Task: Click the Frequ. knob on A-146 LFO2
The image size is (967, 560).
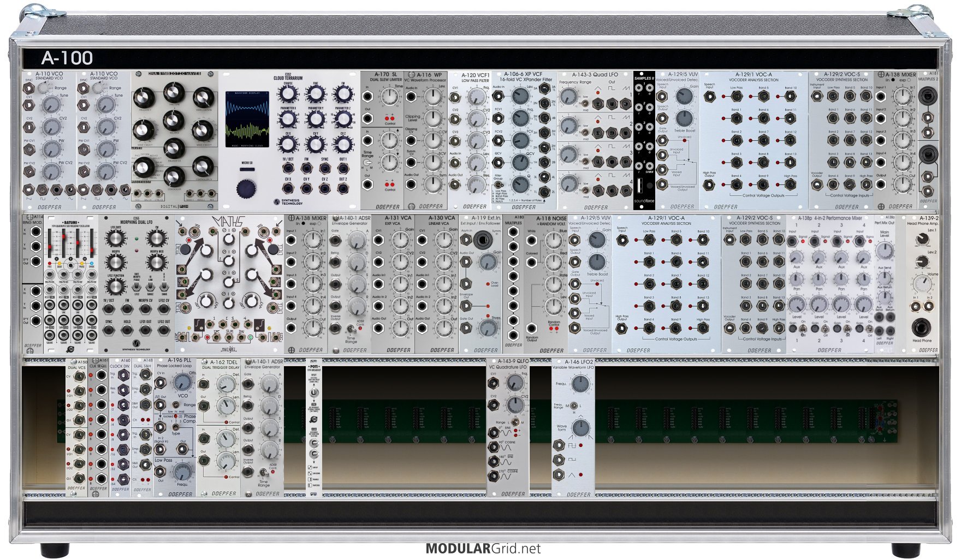Action: pos(579,384)
